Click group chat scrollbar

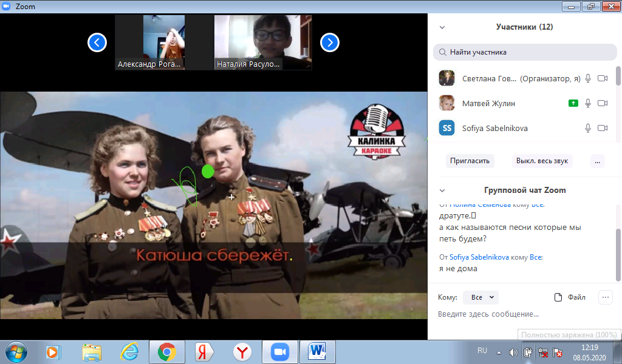coord(618,255)
